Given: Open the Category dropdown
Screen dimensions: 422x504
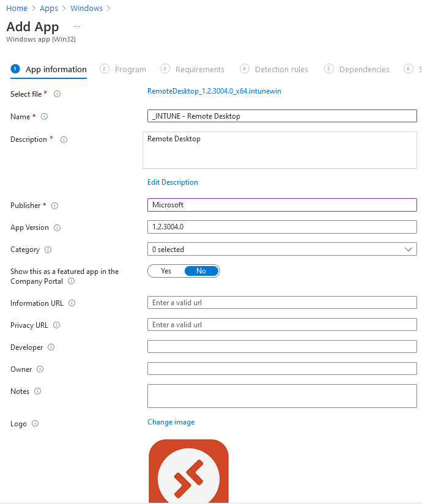Looking at the screenshot, I should pos(282,249).
